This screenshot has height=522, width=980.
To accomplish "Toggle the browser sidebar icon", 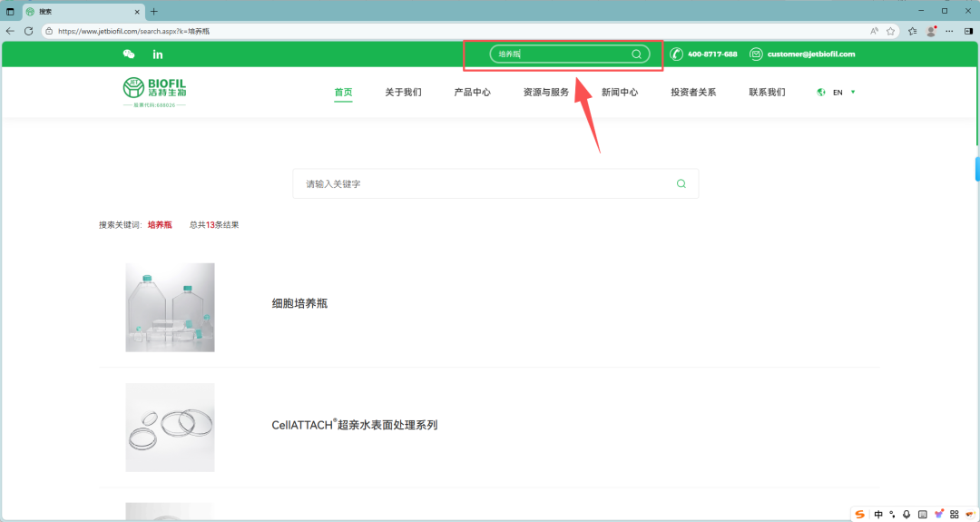I will [969, 31].
